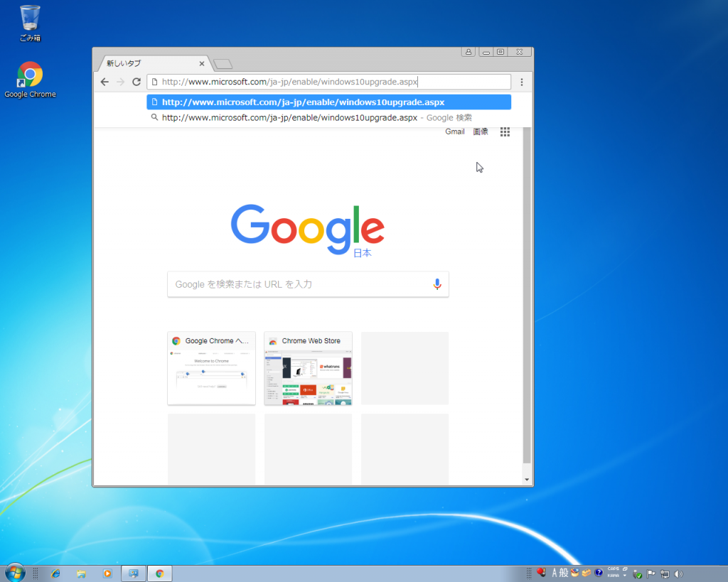Click the back navigation arrow
Screen dimensions: 728x582
(x=105, y=82)
